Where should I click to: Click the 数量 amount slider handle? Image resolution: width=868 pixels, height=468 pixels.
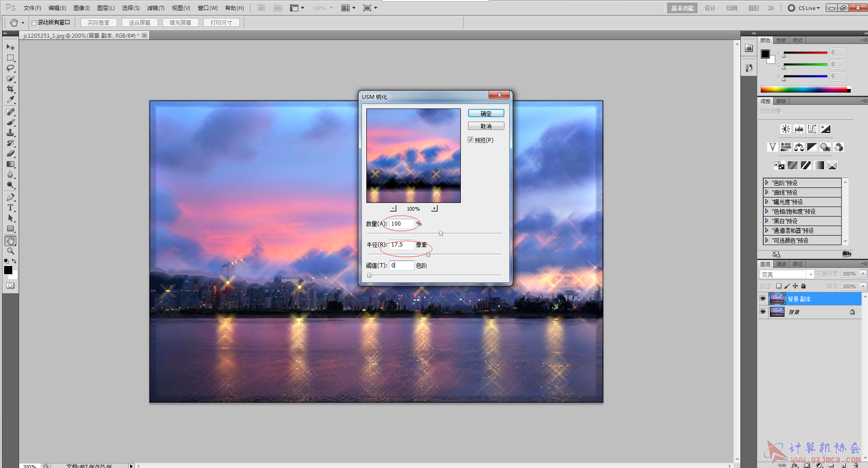441,233
